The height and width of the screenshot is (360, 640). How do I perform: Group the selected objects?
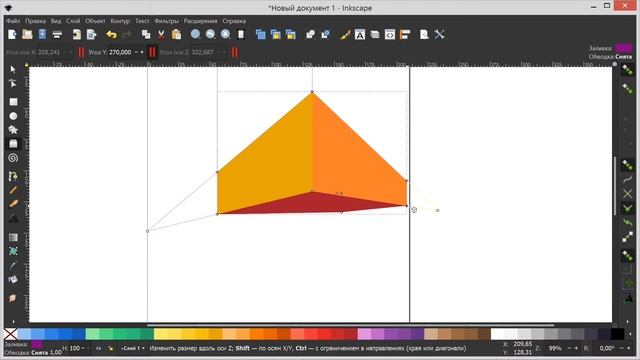pos(310,35)
